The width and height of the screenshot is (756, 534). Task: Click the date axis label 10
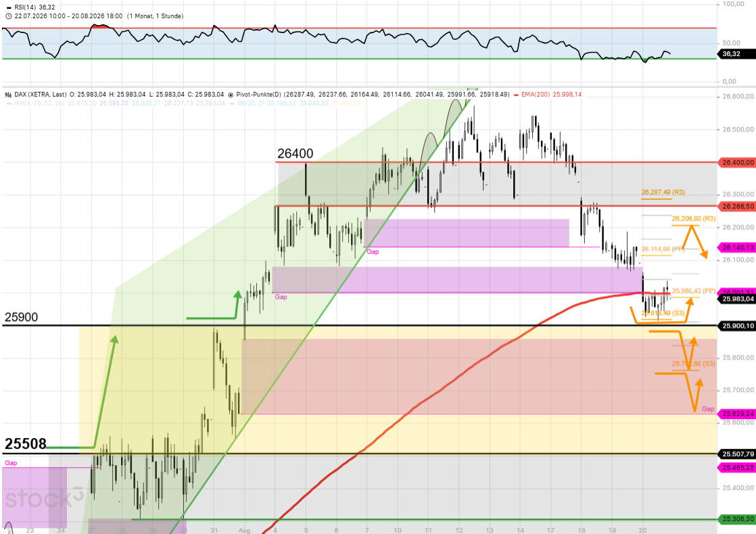click(398, 531)
